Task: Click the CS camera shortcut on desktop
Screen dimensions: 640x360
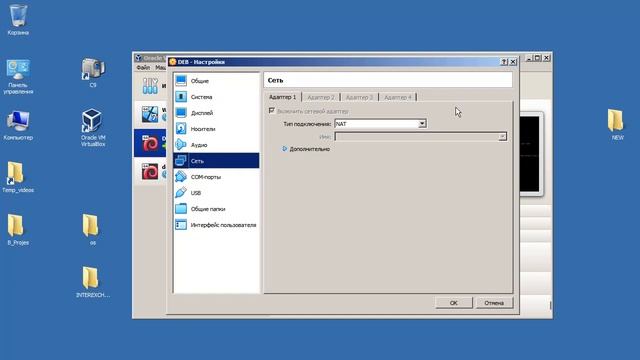Action: [93, 73]
